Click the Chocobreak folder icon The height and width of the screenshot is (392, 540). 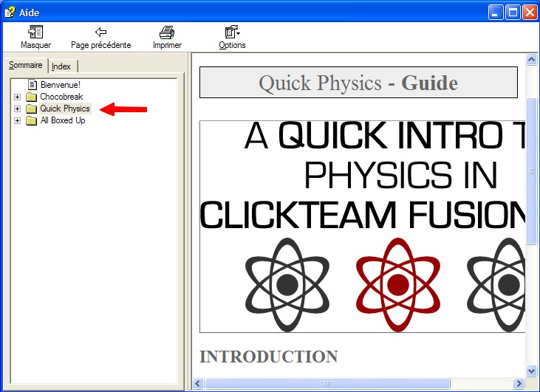[31, 97]
